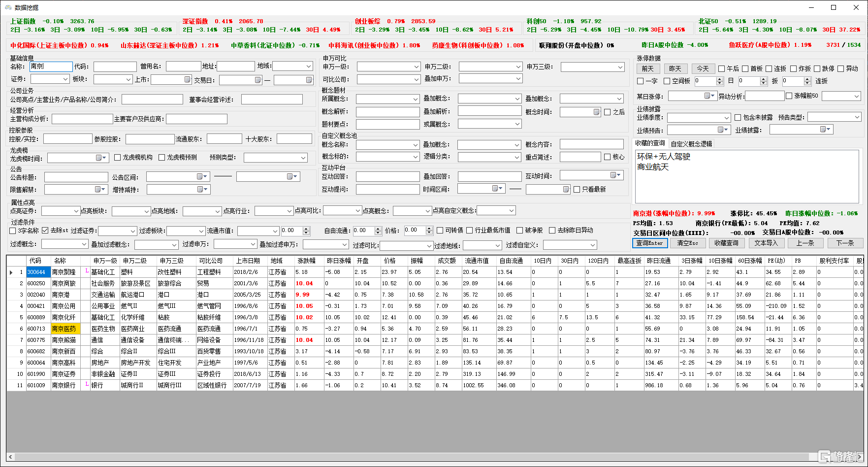868x467 pixels.
Task: Open 业绩披露 calendar picker icon
Action: [825, 130]
